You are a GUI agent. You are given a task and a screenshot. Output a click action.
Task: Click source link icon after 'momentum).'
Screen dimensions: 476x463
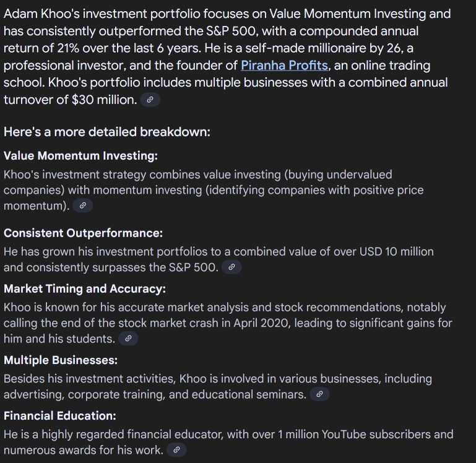(x=82, y=206)
